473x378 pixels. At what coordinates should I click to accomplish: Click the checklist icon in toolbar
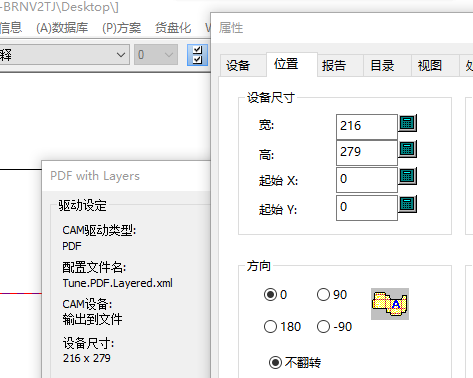[197, 55]
